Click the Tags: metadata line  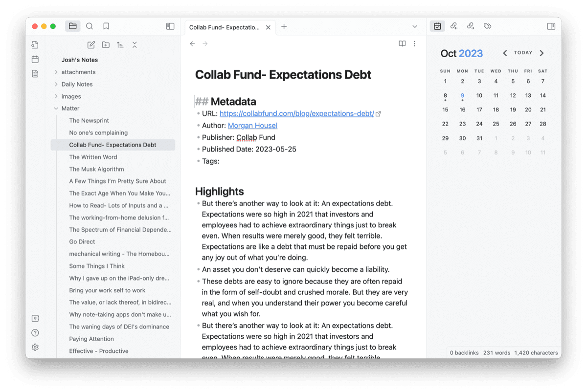coord(211,161)
